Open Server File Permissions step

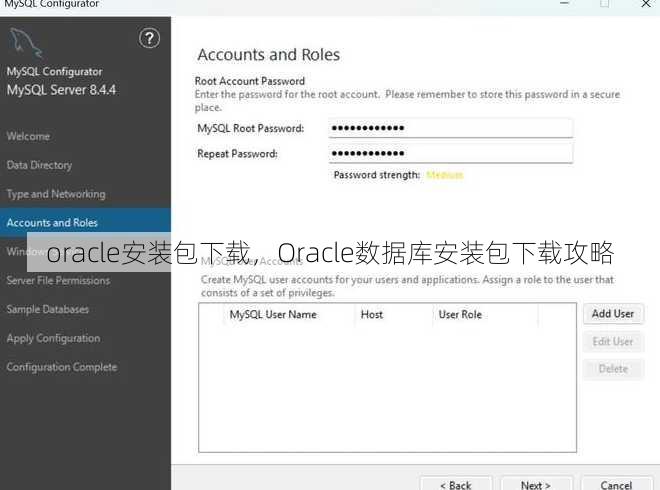pyautogui.click(x=58, y=280)
